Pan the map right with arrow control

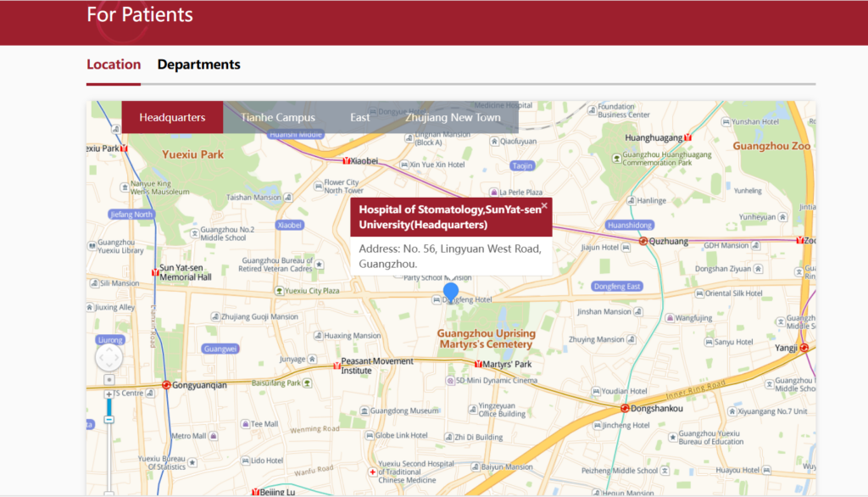[x=117, y=358]
